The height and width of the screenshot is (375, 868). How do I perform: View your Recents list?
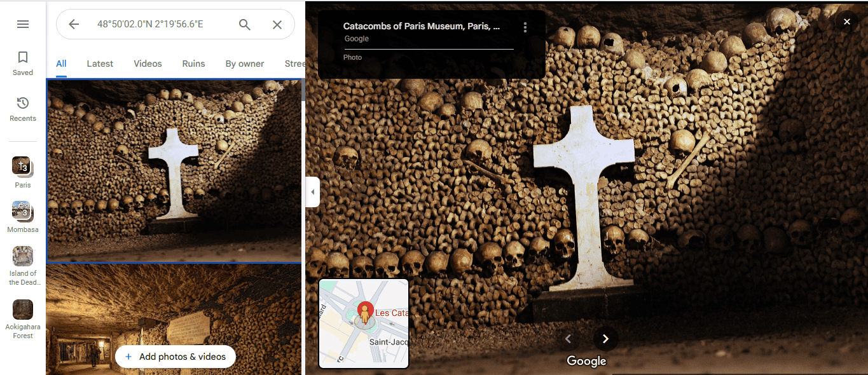(23, 108)
